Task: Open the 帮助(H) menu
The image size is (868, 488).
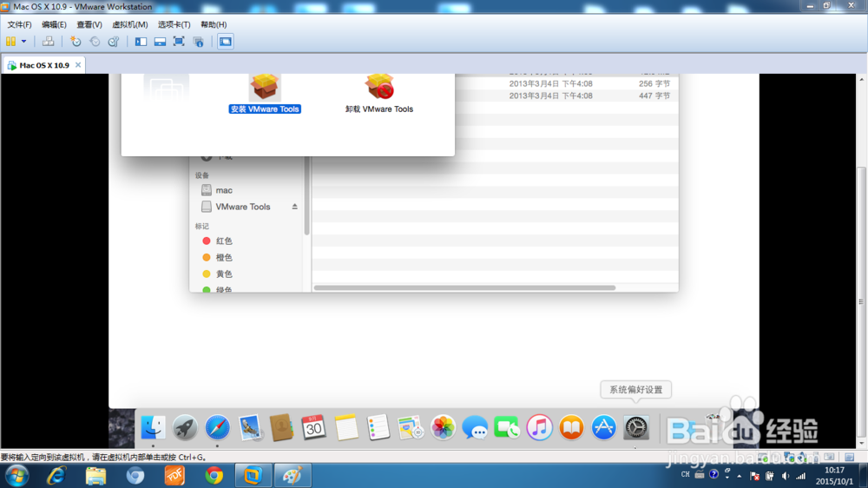Action: coord(214,24)
